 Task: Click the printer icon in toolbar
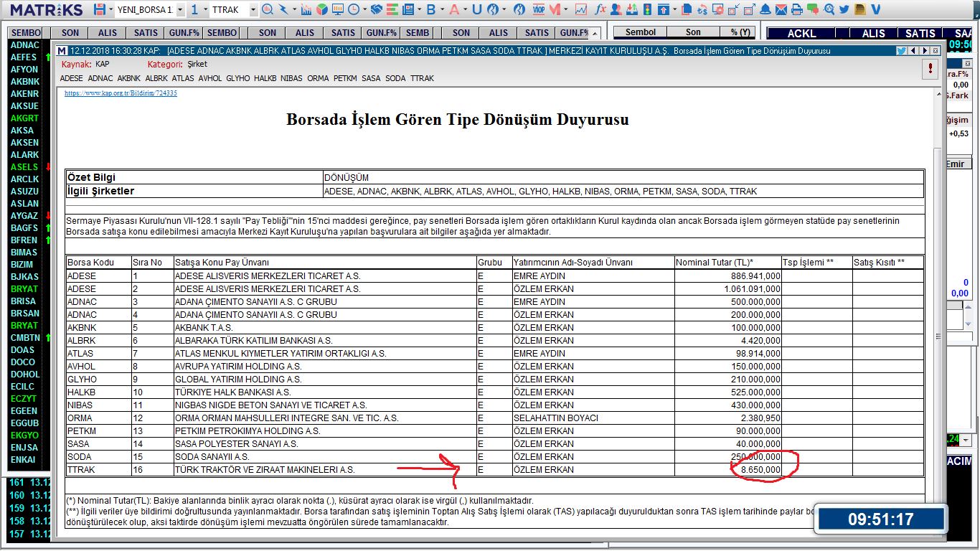(796, 9)
